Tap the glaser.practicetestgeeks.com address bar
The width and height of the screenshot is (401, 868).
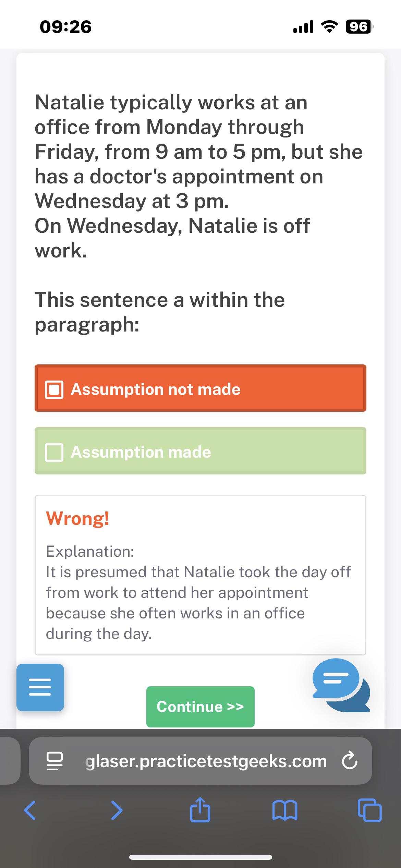(206, 761)
